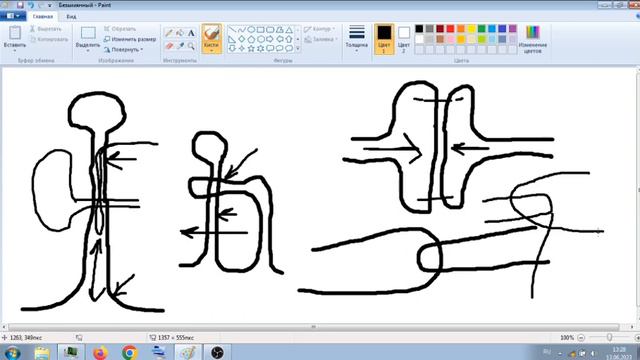Select the Fill with color bucket tool

click(180, 33)
